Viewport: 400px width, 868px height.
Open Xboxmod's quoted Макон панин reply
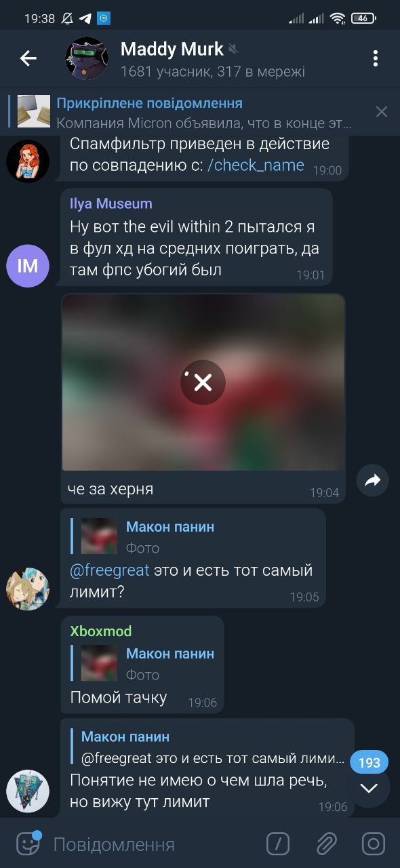146,664
